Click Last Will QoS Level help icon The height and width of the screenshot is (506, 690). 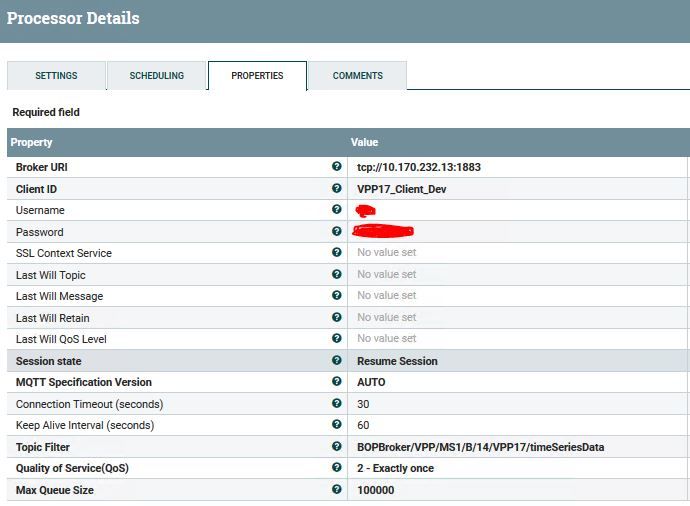pyautogui.click(x=337, y=338)
